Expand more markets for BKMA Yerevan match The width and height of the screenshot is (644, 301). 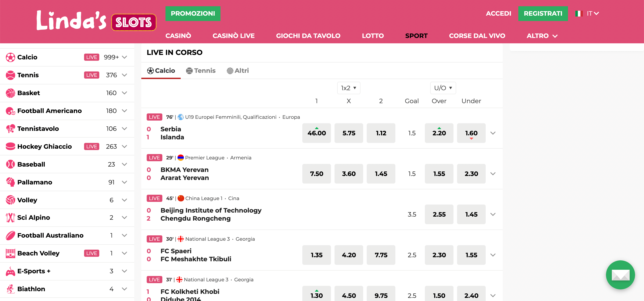point(493,174)
